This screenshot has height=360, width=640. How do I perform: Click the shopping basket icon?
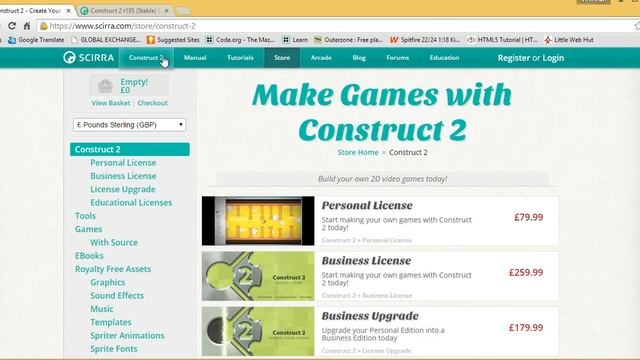tap(105, 86)
